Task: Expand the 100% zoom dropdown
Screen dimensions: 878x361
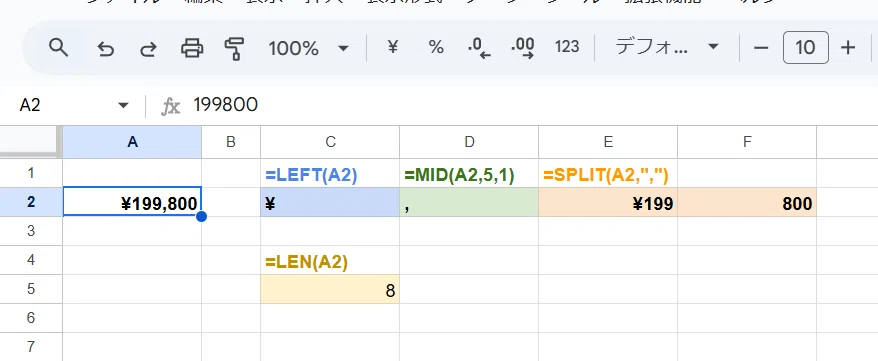Action: point(309,48)
